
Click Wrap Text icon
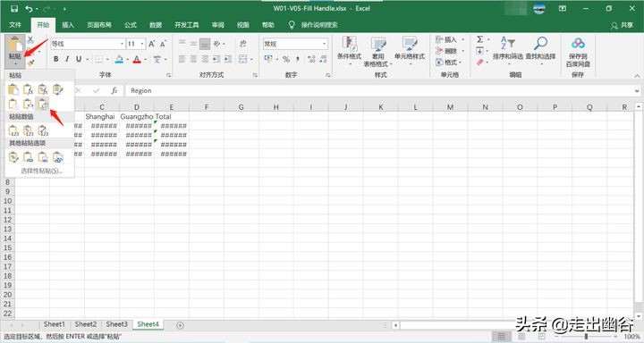point(243,44)
